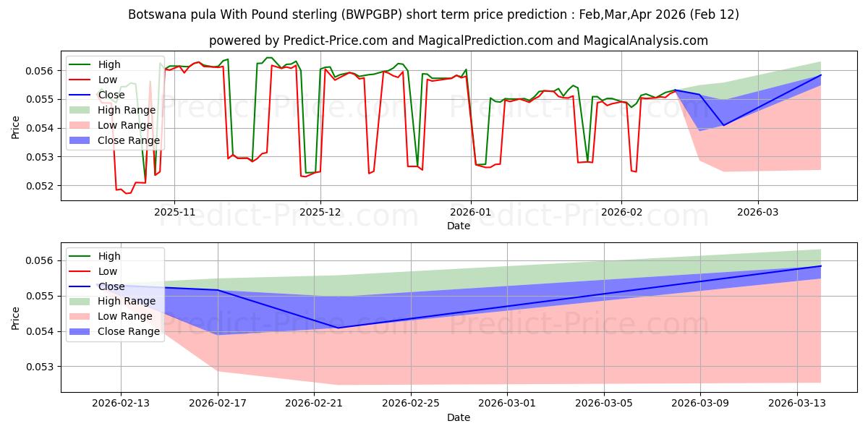Click the 2026-02-25 date tick on bottom chart
868x434 pixels.
coord(411,404)
